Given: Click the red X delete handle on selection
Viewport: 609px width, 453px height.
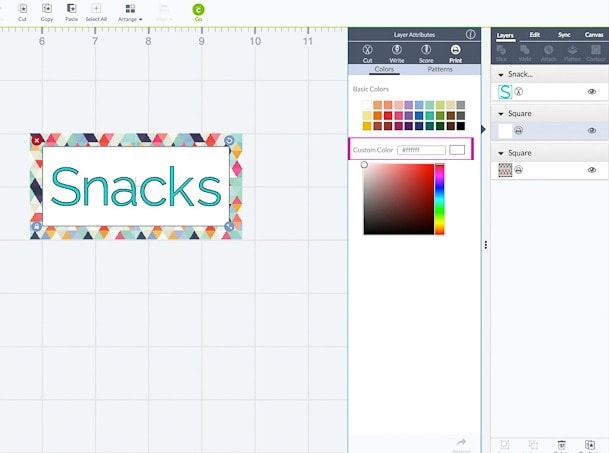Looking at the screenshot, I should [x=37, y=140].
